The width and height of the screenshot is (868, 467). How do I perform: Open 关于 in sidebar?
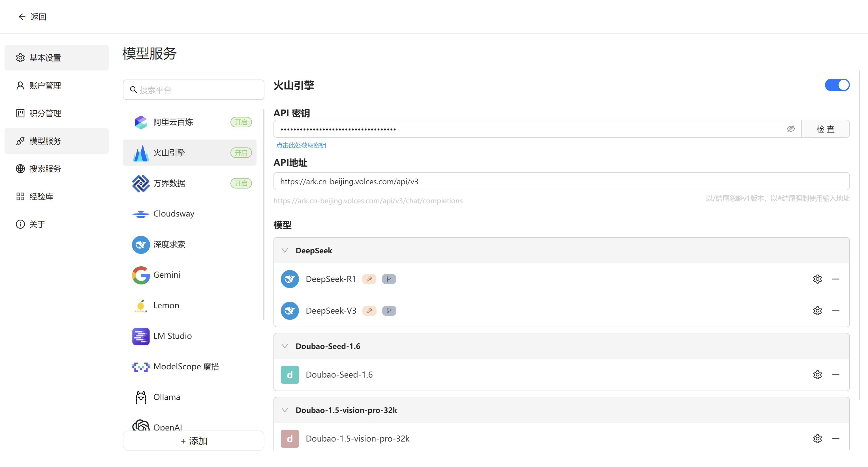(57, 224)
